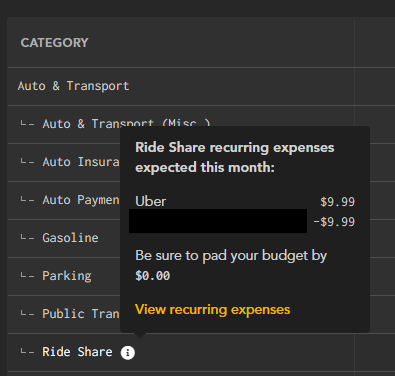Click the Ride Share recurring expenses heading
395x376 pixels.
click(x=235, y=157)
